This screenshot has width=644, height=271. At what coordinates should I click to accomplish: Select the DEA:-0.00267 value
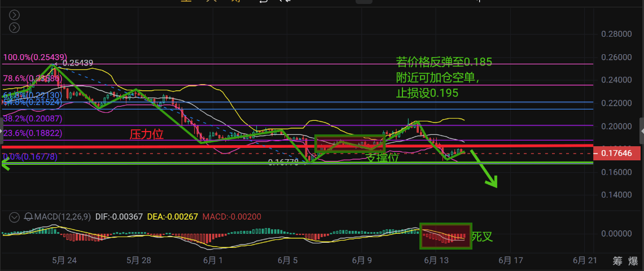point(174,216)
